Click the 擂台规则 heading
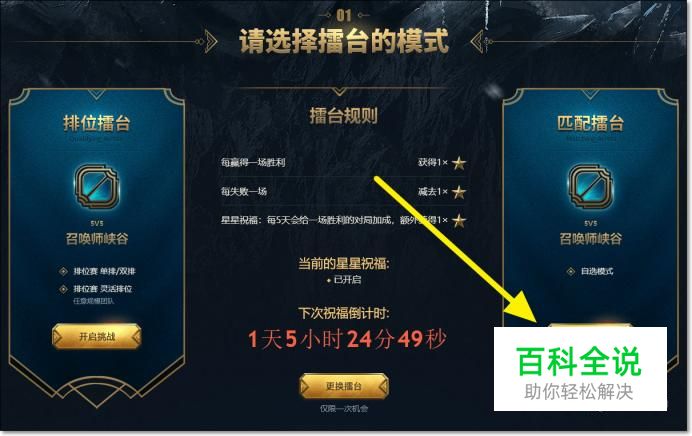The width and height of the screenshot is (692, 436). [344, 116]
